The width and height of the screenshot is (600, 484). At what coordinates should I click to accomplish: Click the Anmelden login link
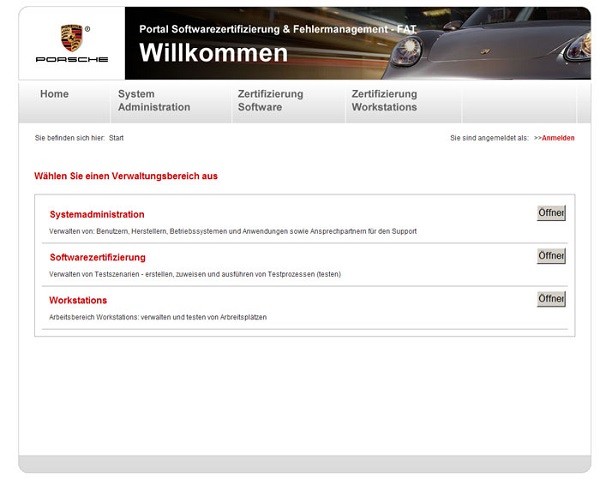point(558,138)
